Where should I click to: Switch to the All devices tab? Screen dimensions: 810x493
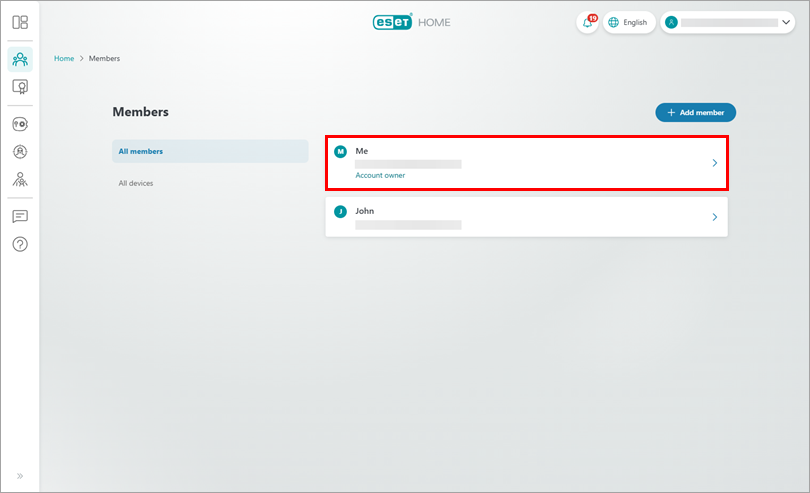(x=136, y=183)
